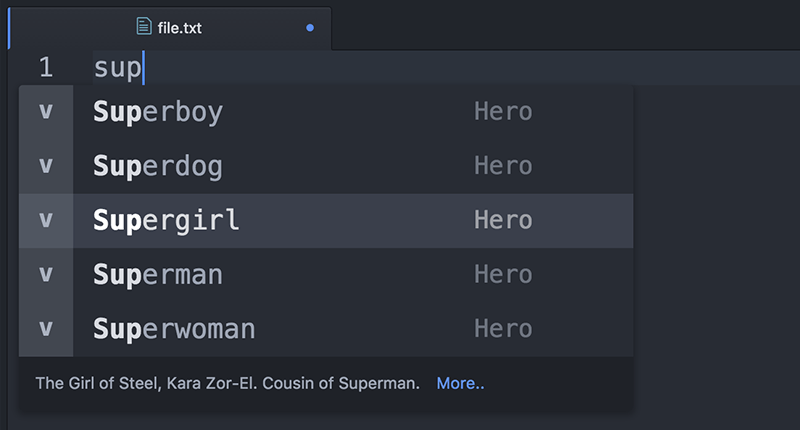The width and height of the screenshot is (800, 430).
Task: Click the value icon beside Superman
Action: click(46, 275)
